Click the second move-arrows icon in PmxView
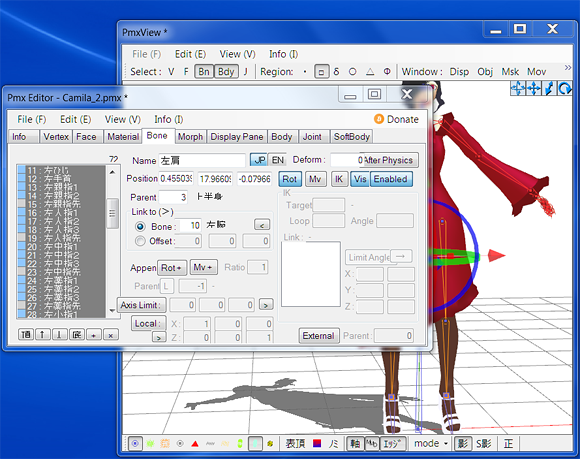The width and height of the screenshot is (580, 459). (533, 89)
